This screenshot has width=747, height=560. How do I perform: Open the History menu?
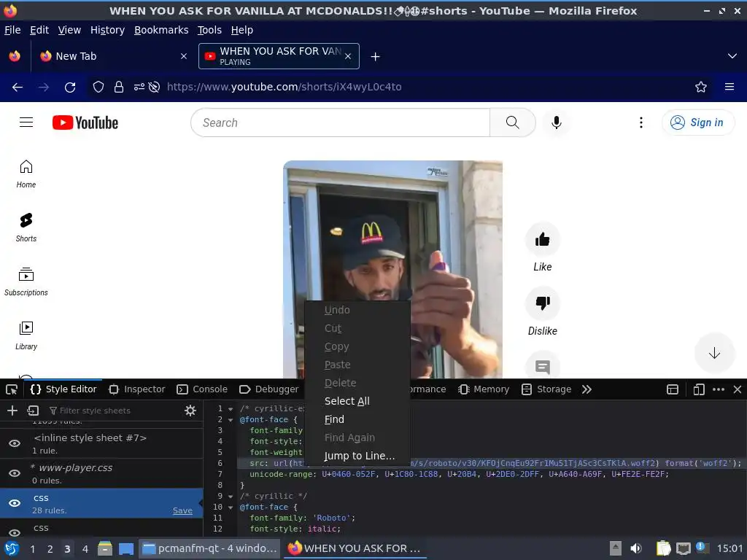[108, 30]
